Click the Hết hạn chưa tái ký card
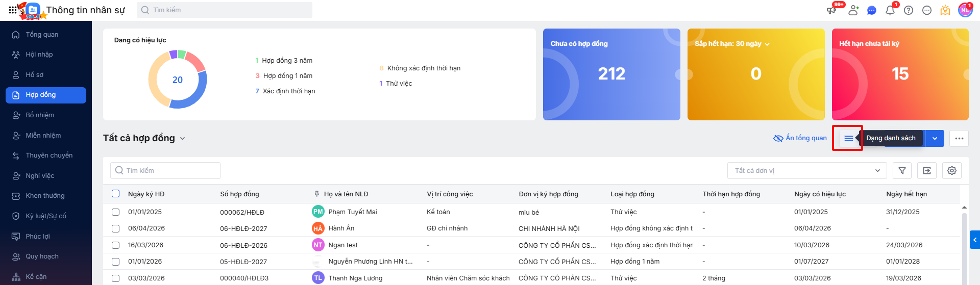 [x=900, y=74]
